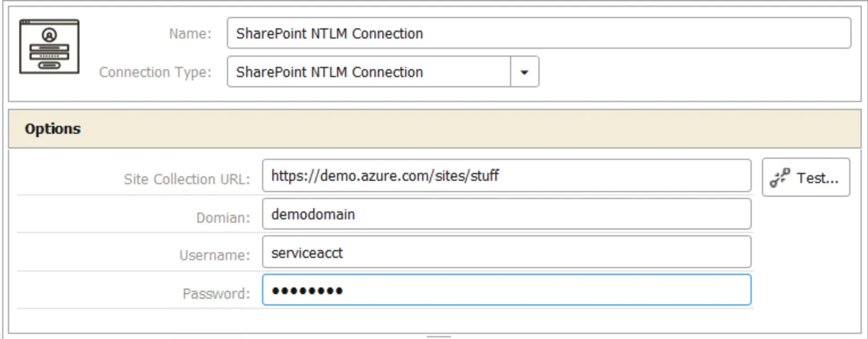This screenshot has height=339, width=868.
Task: Click the Site Collection URL field
Action: tap(507, 176)
